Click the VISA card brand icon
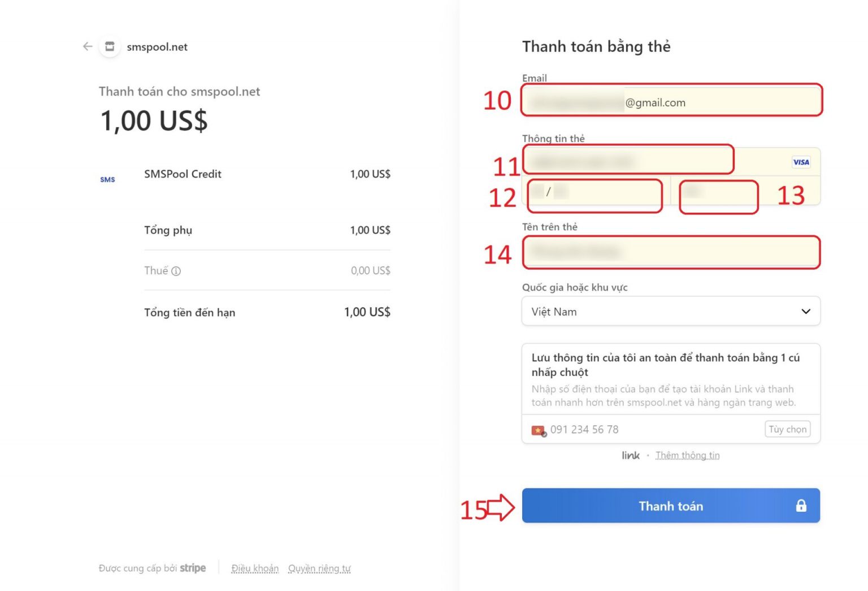 pyautogui.click(x=801, y=162)
